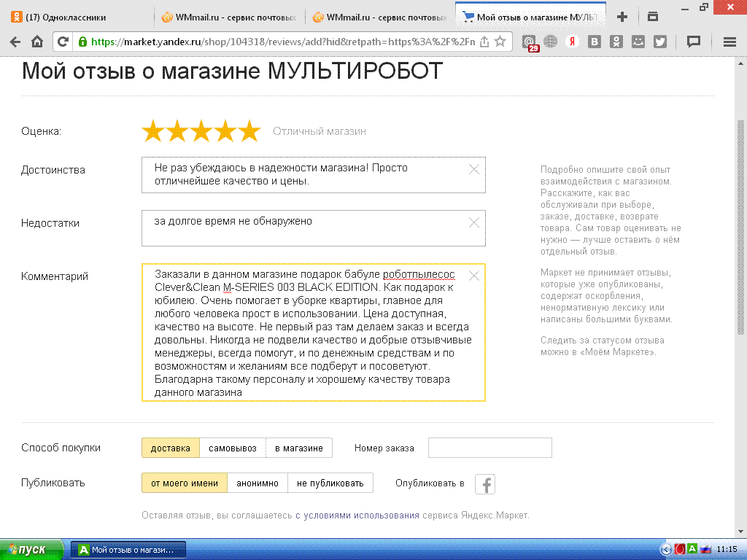Set rating to five stars
Viewport: 747px width, 560px height.
point(249,131)
